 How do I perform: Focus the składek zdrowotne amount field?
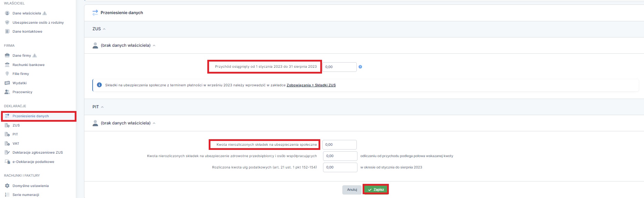[x=340, y=156]
